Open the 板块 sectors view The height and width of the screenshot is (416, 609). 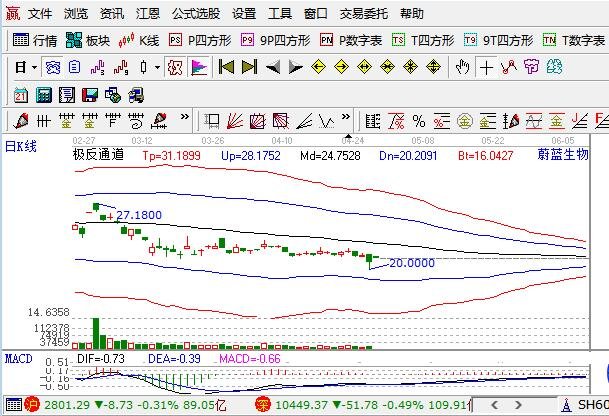(x=88, y=40)
